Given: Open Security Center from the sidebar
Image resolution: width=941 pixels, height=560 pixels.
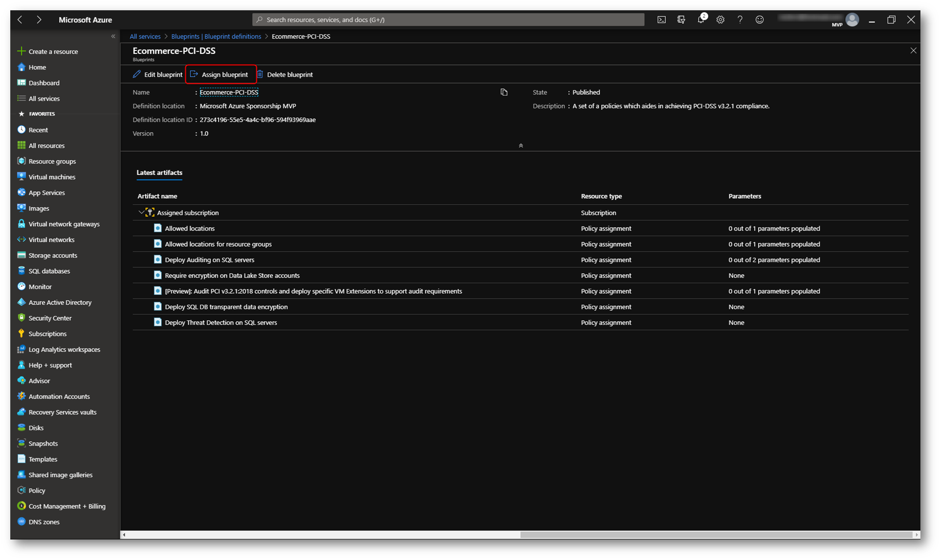Looking at the screenshot, I should 49,318.
